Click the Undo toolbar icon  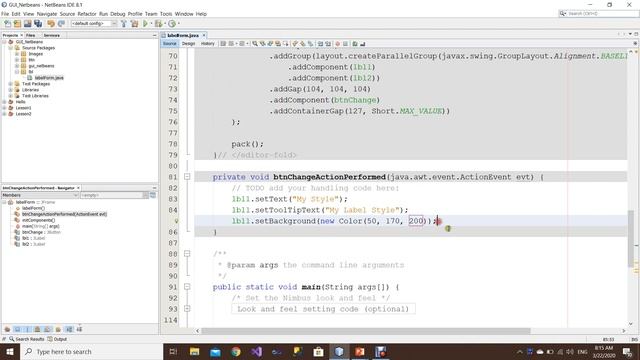[x=51, y=24]
